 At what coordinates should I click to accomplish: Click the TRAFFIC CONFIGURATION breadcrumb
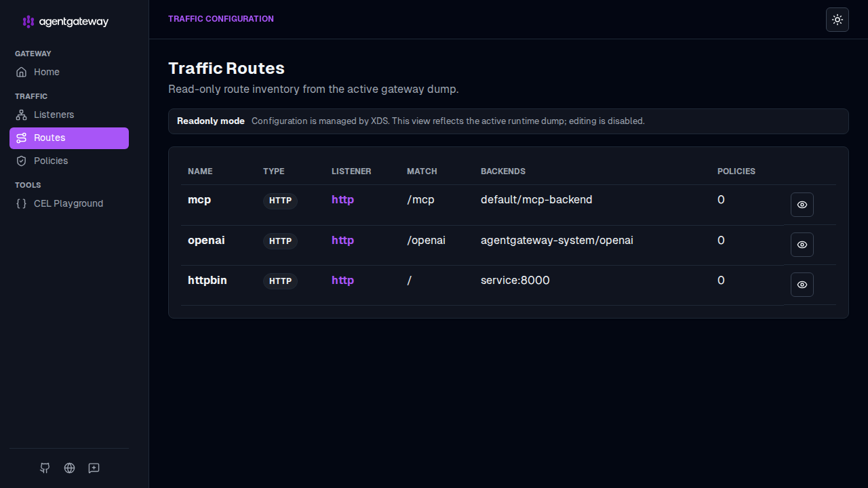click(x=221, y=19)
